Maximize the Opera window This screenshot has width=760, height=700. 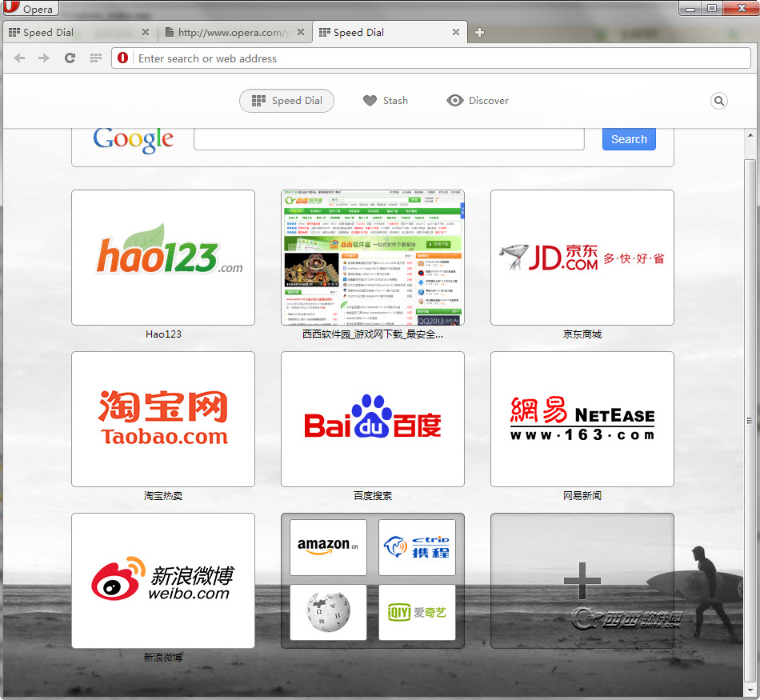[x=711, y=8]
